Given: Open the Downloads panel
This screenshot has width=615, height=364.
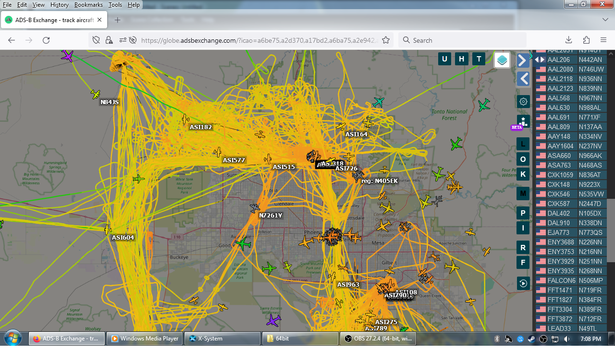Looking at the screenshot, I should [x=568, y=40].
